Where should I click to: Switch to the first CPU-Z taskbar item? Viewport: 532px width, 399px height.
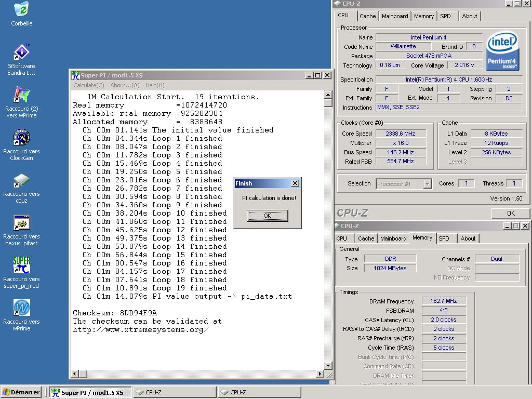point(175,392)
